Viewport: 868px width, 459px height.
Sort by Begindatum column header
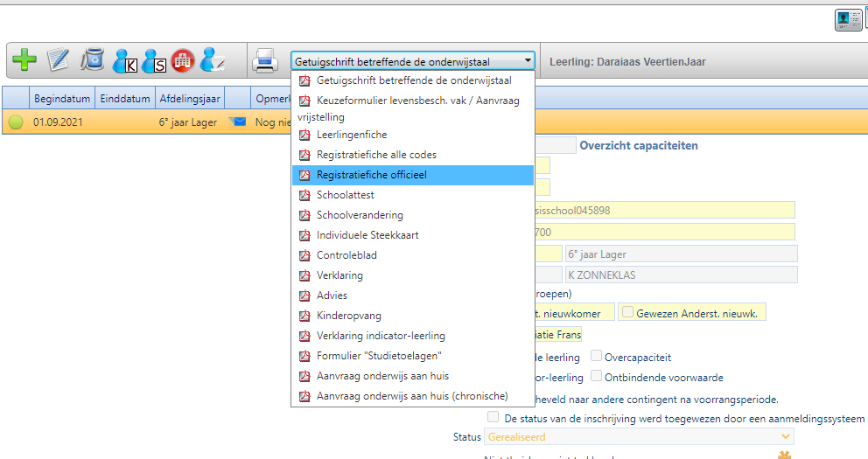click(62, 99)
